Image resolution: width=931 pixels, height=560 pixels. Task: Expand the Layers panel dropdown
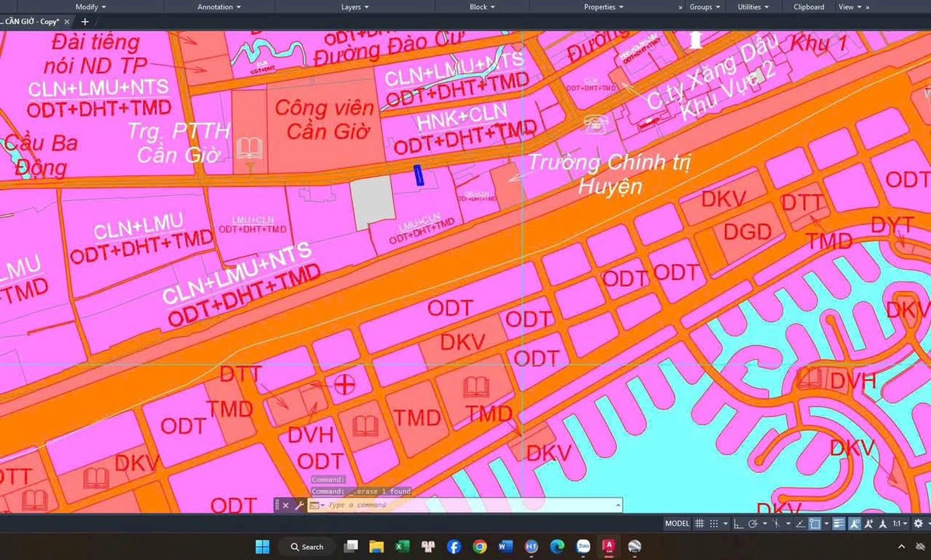pyautogui.click(x=355, y=7)
